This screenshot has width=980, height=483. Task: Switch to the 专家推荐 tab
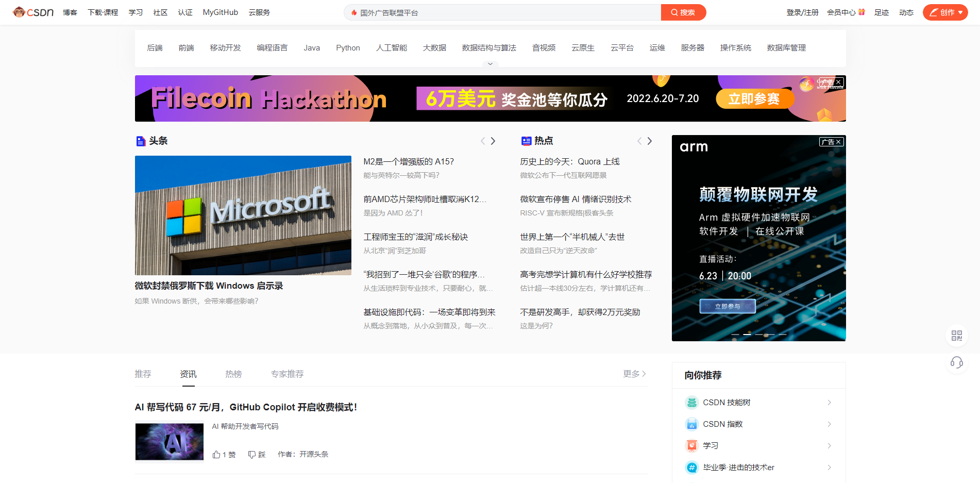[287, 374]
